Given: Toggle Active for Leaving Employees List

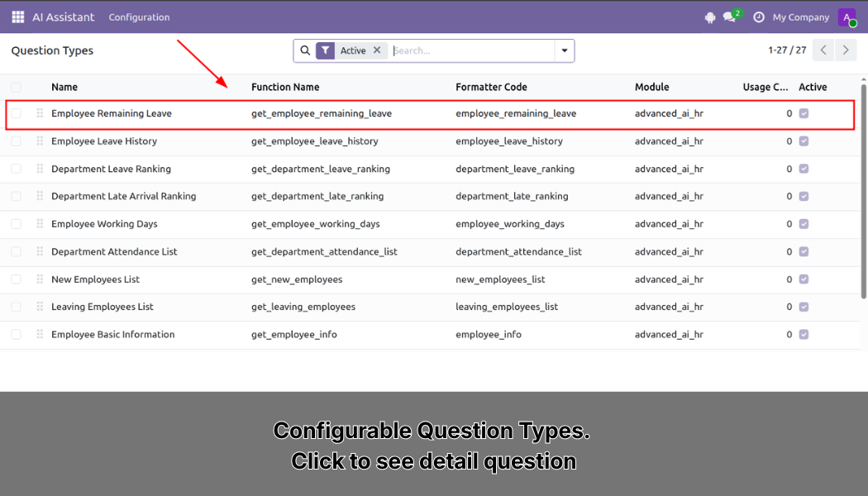Looking at the screenshot, I should tap(804, 307).
